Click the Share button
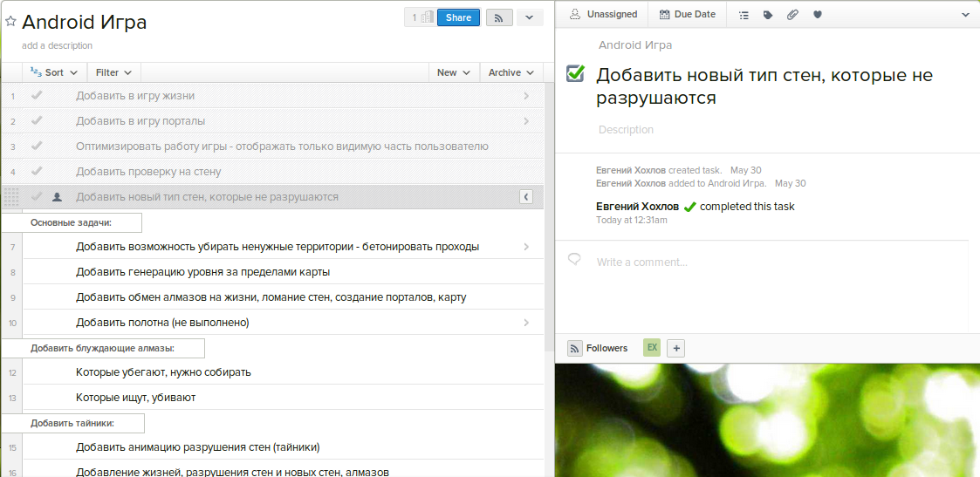Screen dimensions: 980x477 point(458,17)
